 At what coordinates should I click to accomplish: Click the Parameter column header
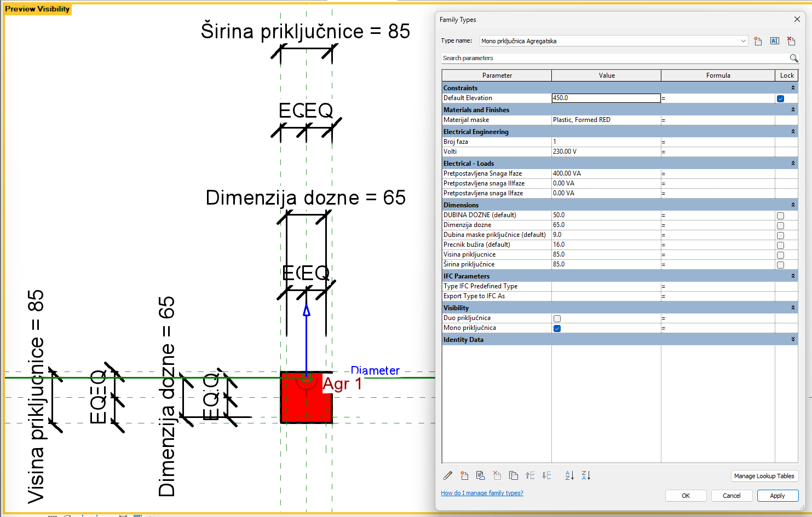click(x=497, y=75)
